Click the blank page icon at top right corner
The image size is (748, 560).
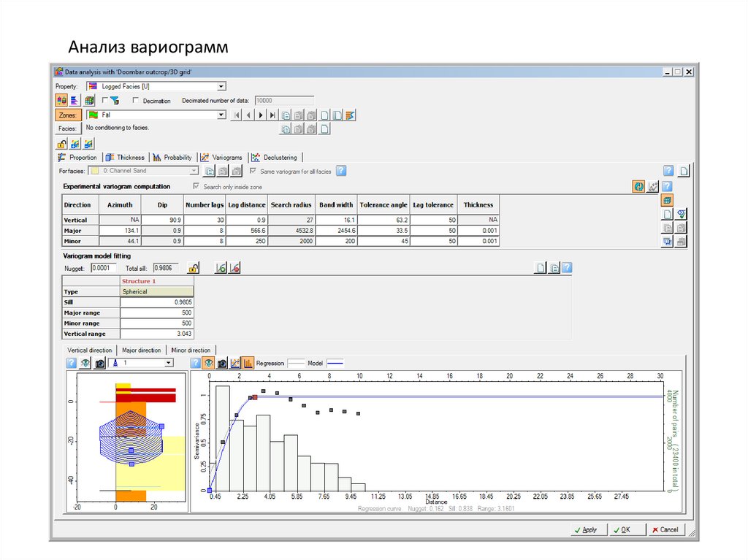click(684, 171)
